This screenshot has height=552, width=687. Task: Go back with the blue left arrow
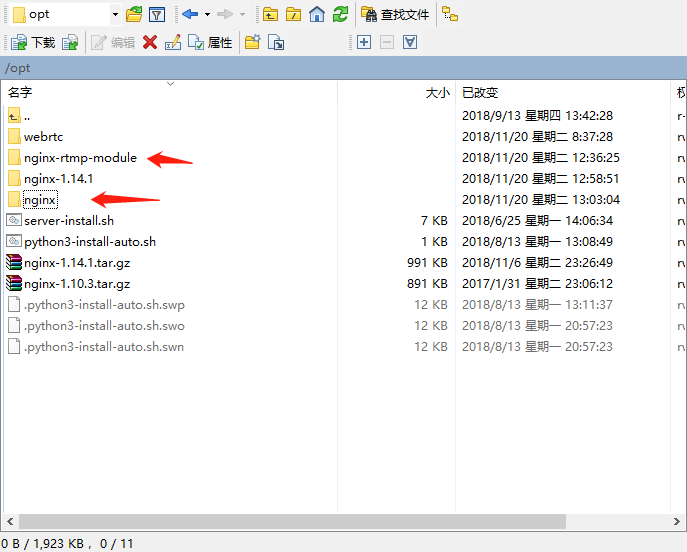190,14
